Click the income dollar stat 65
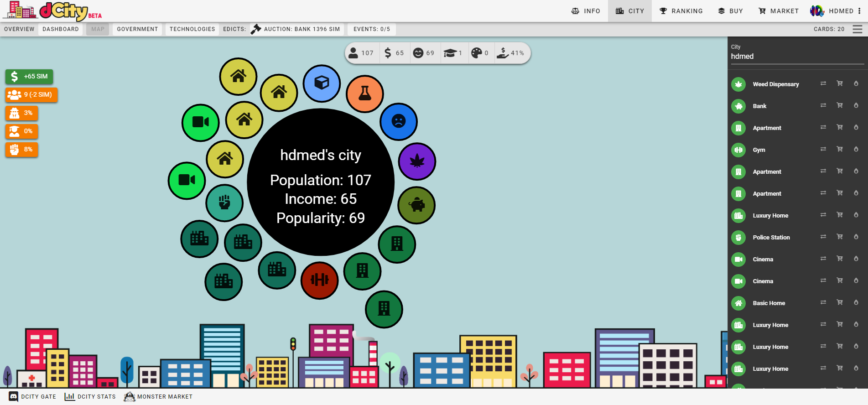 click(394, 53)
